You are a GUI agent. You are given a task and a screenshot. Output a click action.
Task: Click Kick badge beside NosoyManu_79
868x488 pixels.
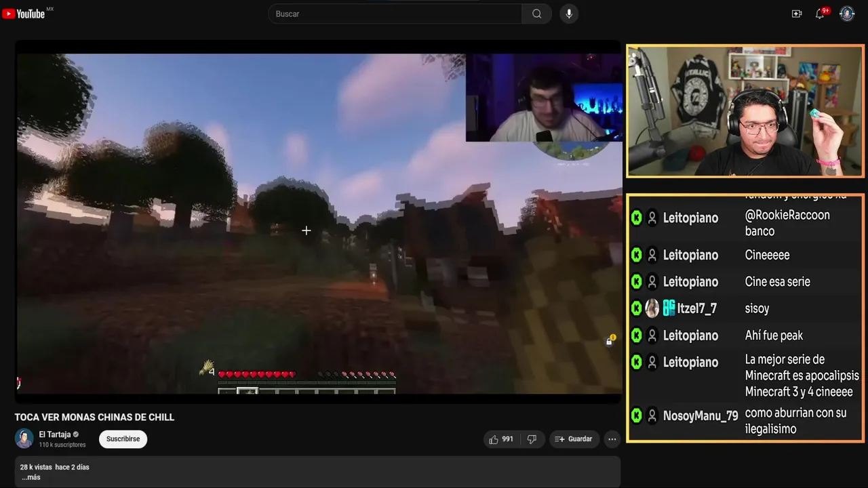(x=636, y=415)
